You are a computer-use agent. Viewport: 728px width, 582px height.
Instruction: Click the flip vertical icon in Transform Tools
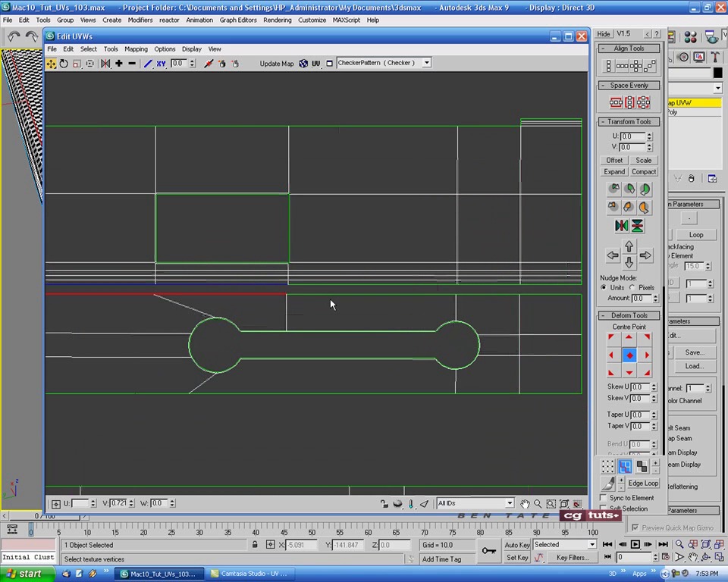point(637,226)
